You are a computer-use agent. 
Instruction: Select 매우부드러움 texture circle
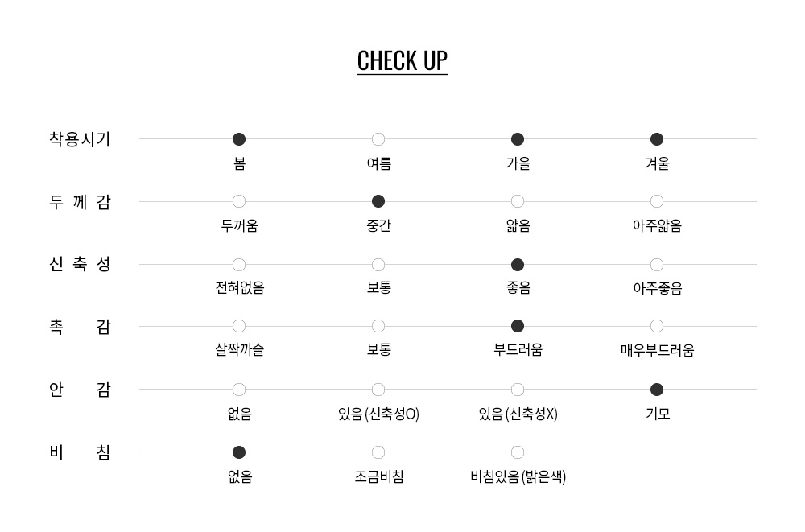pyautogui.click(x=657, y=326)
